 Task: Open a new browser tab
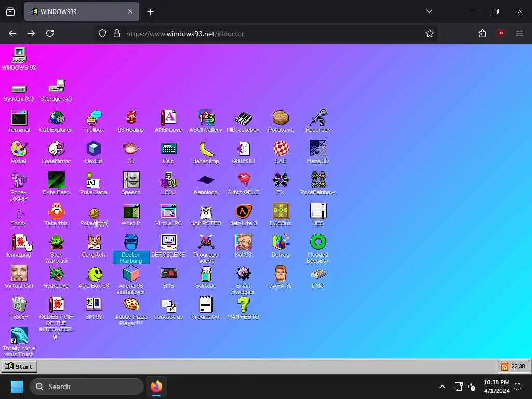tap(150, 12)
